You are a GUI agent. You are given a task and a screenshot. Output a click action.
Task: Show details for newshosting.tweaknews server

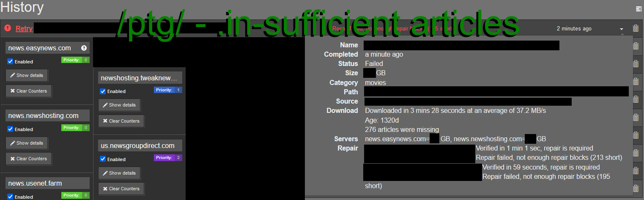point(119,105)
